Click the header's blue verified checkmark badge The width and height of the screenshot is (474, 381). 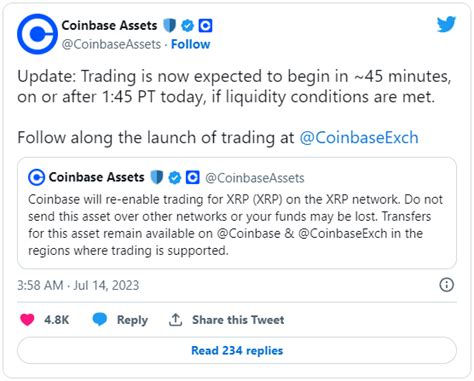[188, 25]
